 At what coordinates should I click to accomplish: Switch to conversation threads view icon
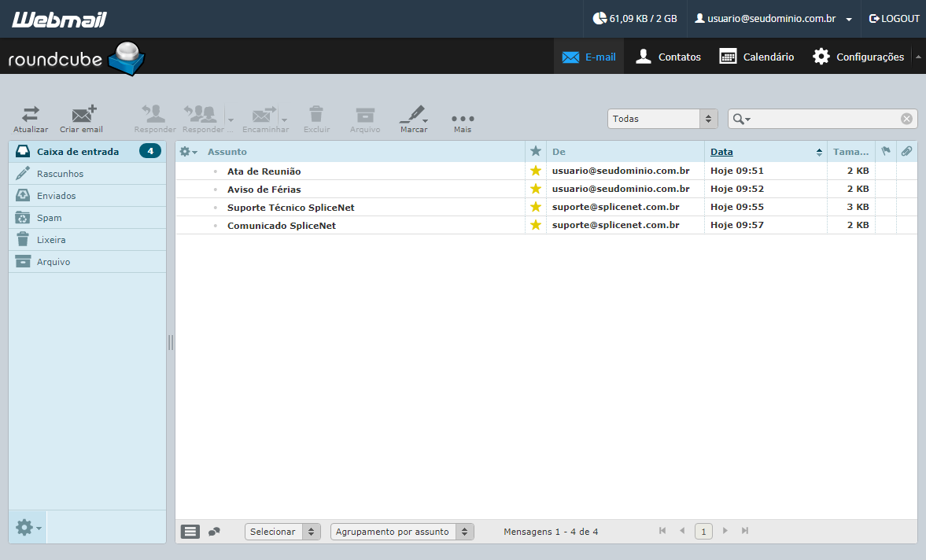pos(214,532)
